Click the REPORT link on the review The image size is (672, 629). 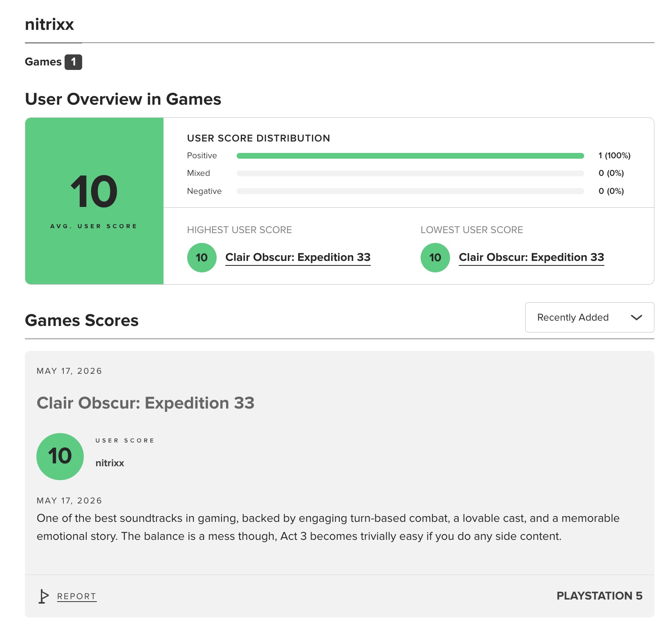pos(76,596)
